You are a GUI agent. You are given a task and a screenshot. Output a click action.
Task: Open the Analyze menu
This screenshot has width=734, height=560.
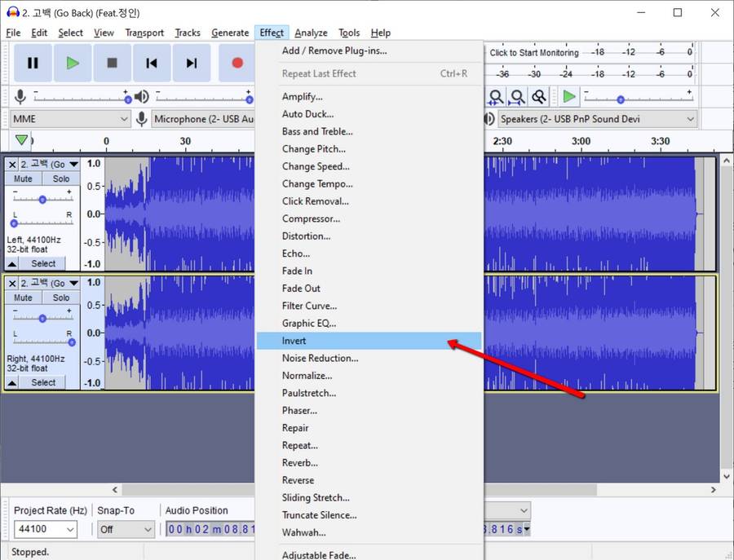click(x=311, y=33)
